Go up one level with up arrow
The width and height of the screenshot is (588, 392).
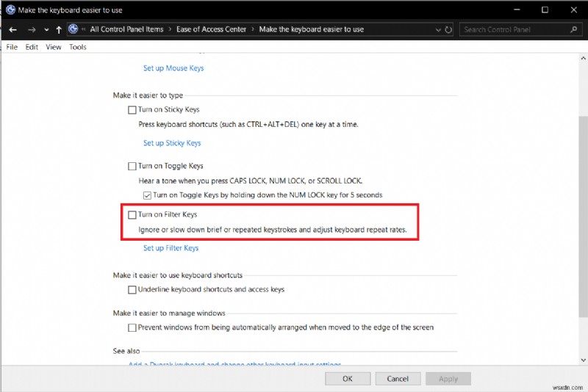[x=59, y=29]
